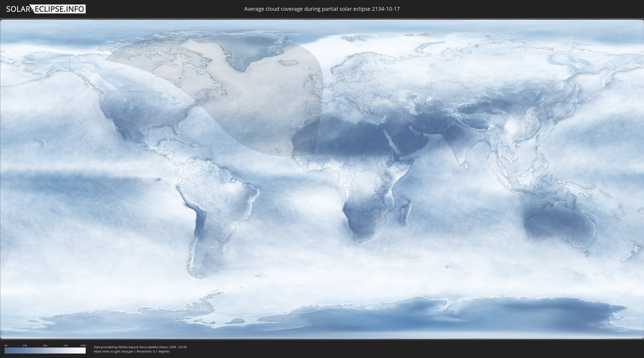Click the https://neo.sci.gsfc.nasa.gov link text
Image resolution: width=644 pixels, height=358 pixels.
coord(114,351)
